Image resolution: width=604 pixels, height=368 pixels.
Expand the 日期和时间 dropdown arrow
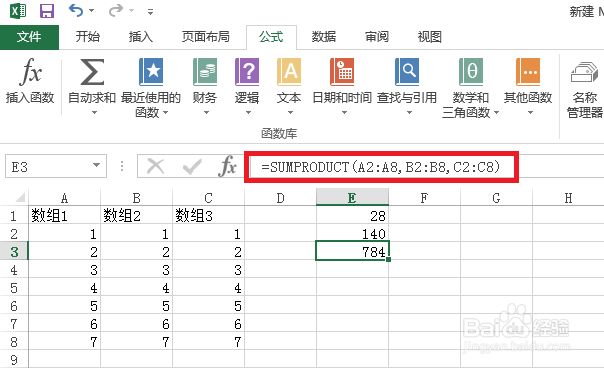[344, 113]
